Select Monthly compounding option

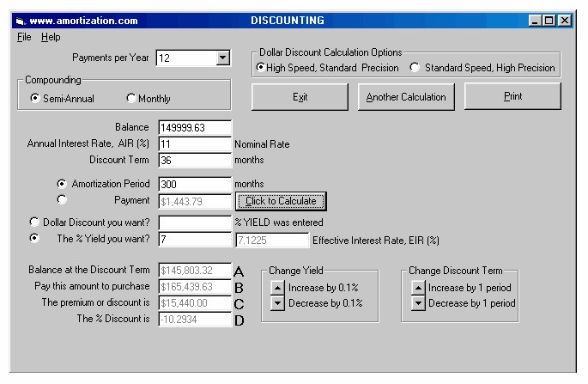[131, 98]
